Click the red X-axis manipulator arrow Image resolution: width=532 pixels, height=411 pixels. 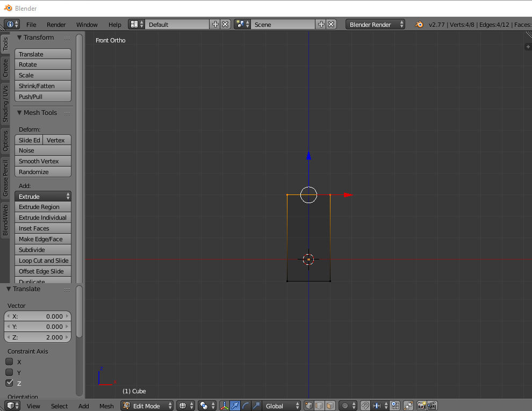click(x=348, y=195)
